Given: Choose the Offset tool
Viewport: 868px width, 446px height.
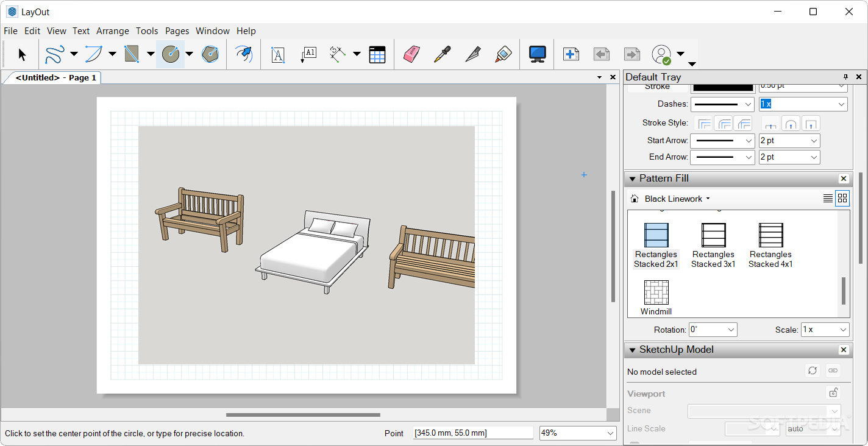Looking at the screenshot, I should 244,55.
